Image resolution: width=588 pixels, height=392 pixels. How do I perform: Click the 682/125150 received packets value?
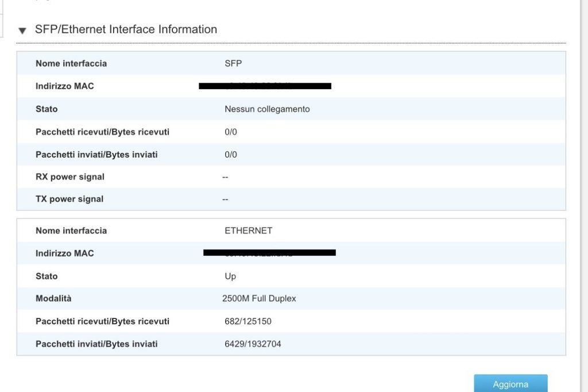(x=248, y=321)
